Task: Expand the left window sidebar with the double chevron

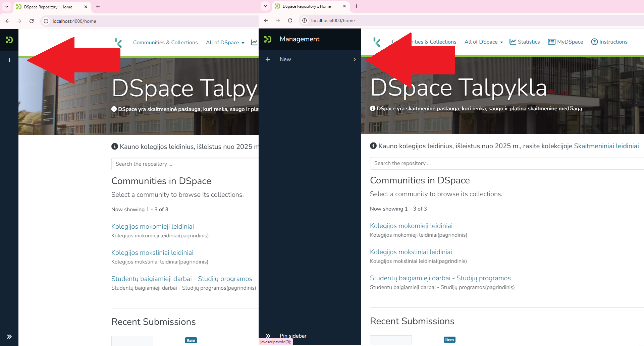Action: [x=9, y=336]
